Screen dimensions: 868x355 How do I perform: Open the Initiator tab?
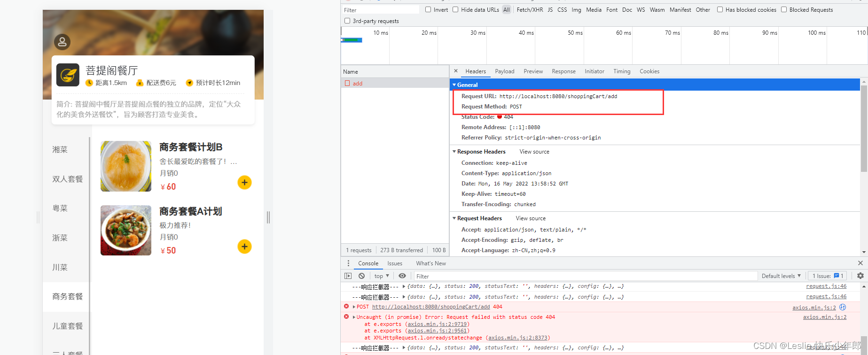tap(594, 71)
